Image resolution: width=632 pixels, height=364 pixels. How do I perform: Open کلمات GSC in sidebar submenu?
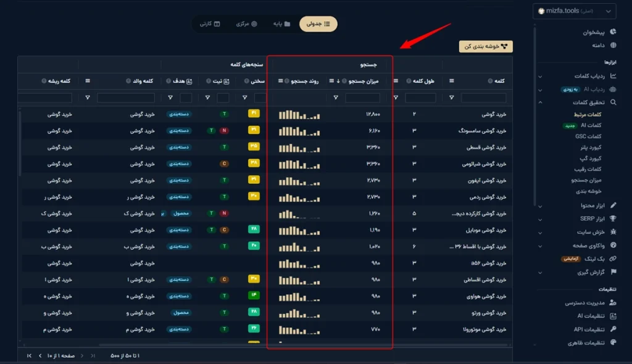click(588, 136)
